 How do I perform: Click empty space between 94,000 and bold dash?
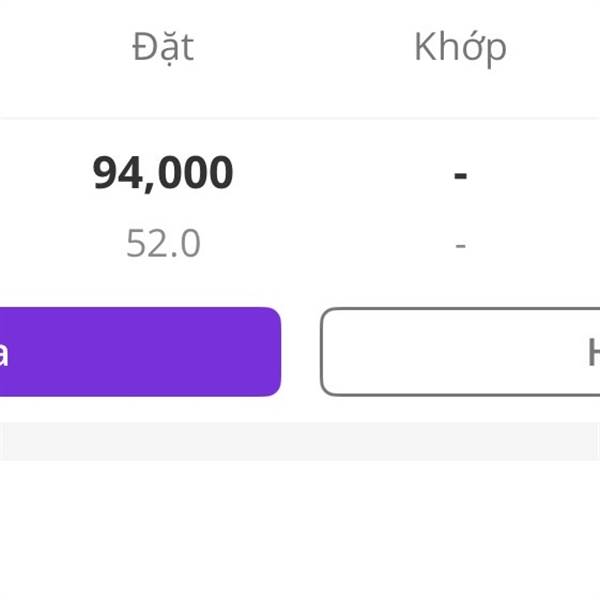click(x=340, y=174)
